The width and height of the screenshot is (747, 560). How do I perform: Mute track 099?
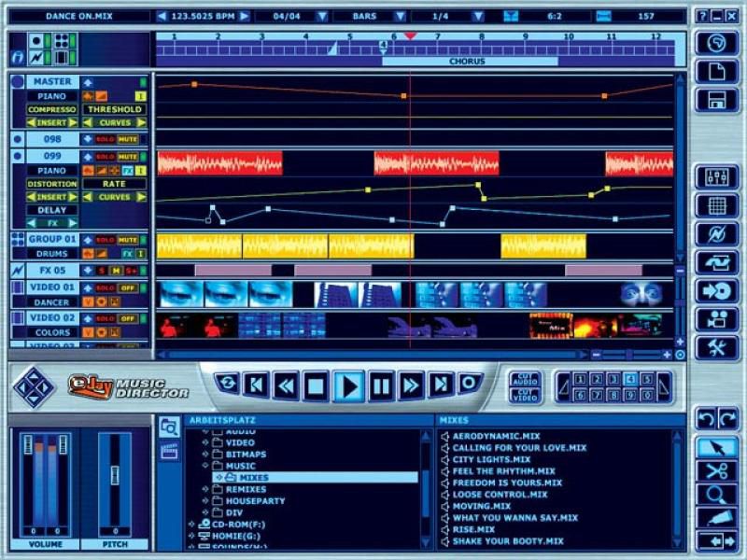point(128,157)
